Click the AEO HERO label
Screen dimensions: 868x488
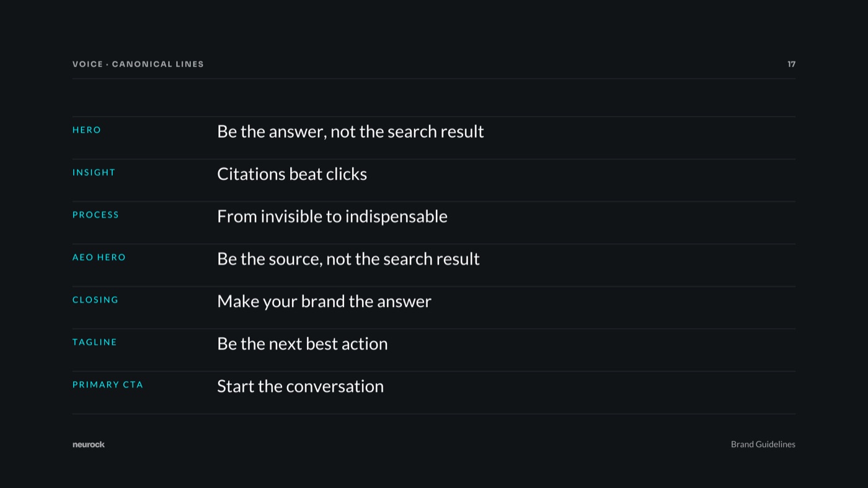[99, 257]
